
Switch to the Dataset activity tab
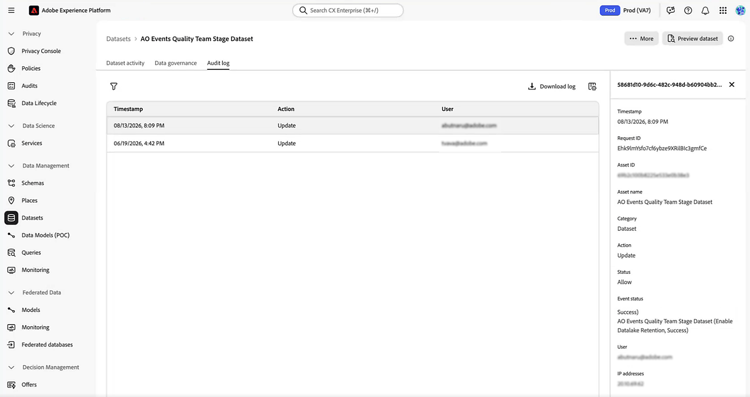click(125, 63)
